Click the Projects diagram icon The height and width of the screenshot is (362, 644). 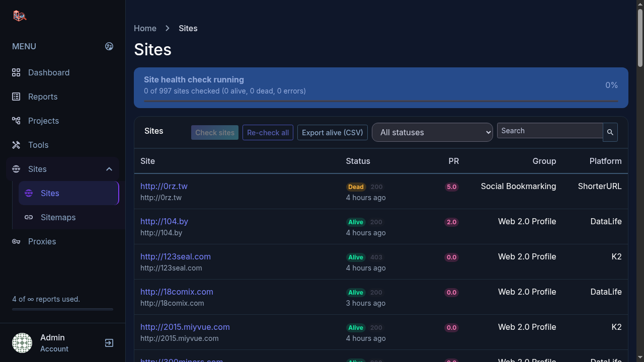(x=16, y=121)
